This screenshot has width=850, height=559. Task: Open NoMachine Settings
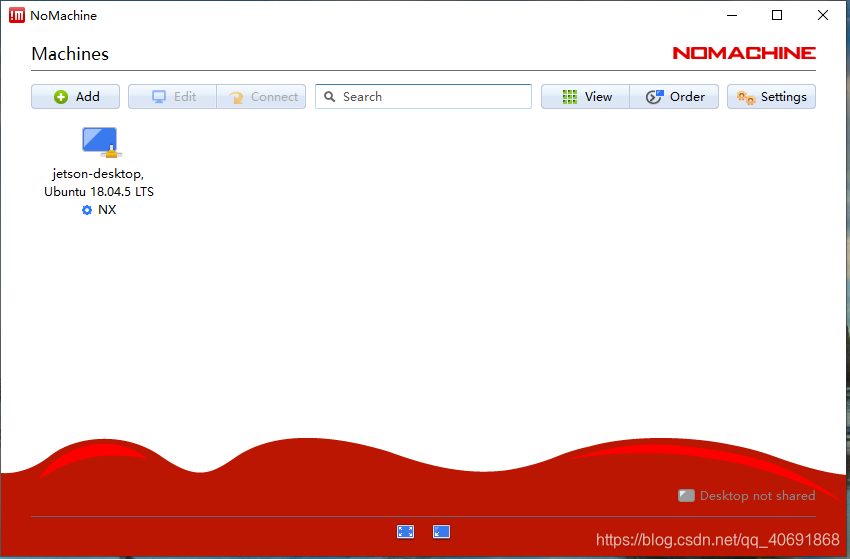[x=771, y=97]
